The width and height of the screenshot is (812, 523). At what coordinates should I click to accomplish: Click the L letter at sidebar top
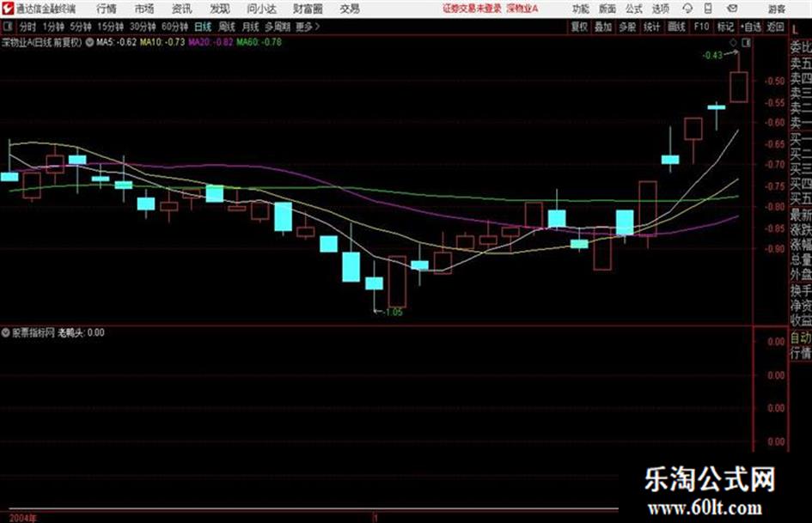[x=795, y=29]
